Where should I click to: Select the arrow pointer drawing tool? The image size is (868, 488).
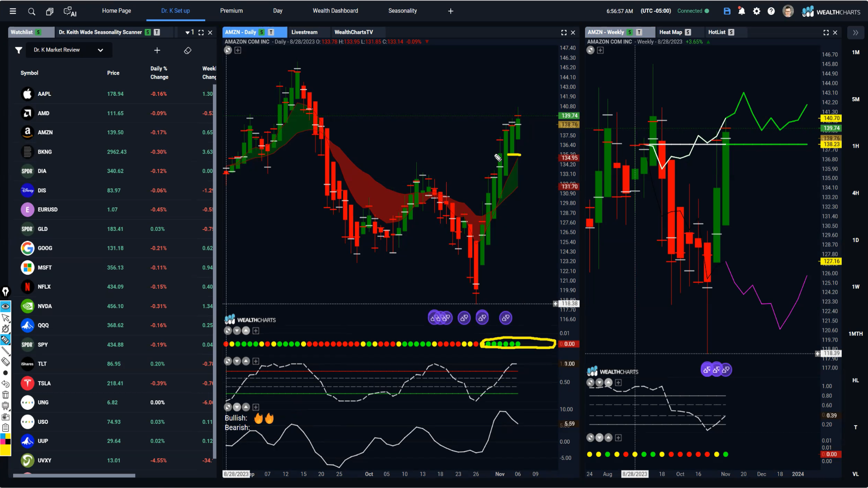[5, 318]
